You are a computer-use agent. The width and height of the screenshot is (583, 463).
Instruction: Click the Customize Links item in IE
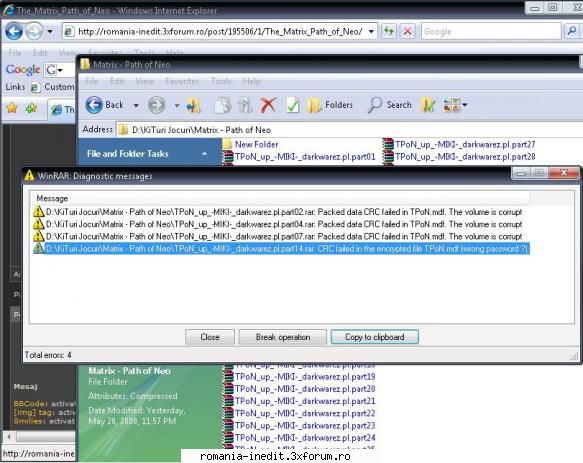pyautogui.click(x=53, y=87)
